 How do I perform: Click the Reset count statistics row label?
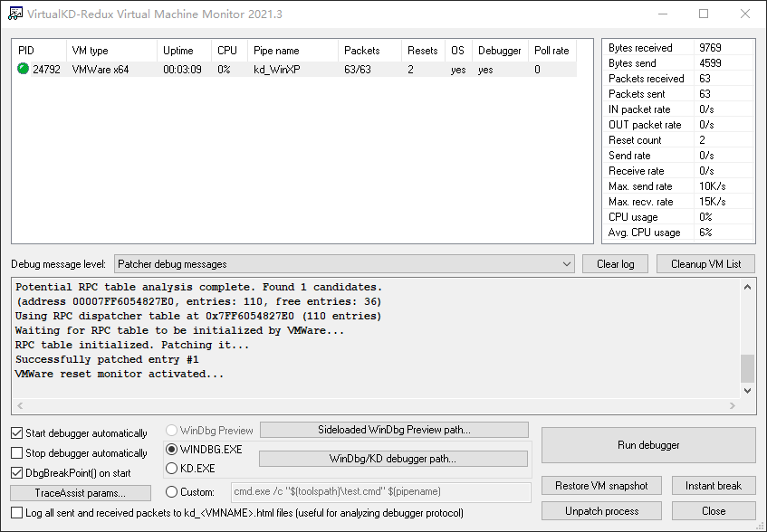point(635,140)
